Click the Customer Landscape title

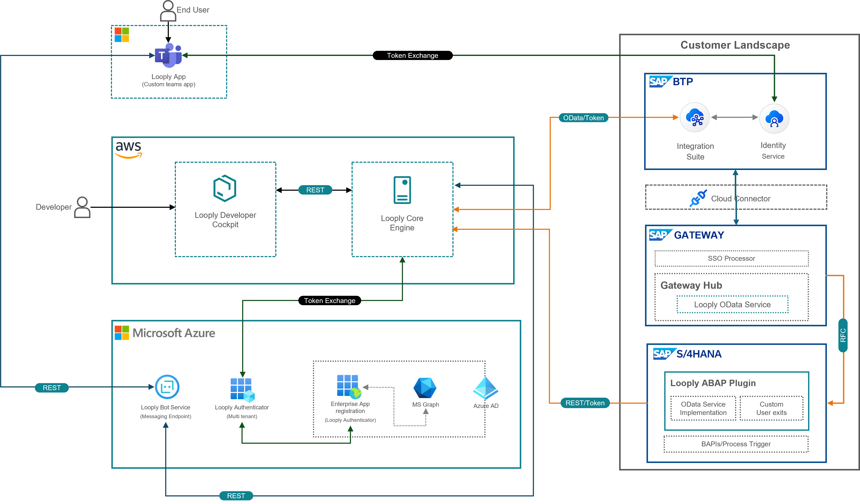click(x=735, y=45)
